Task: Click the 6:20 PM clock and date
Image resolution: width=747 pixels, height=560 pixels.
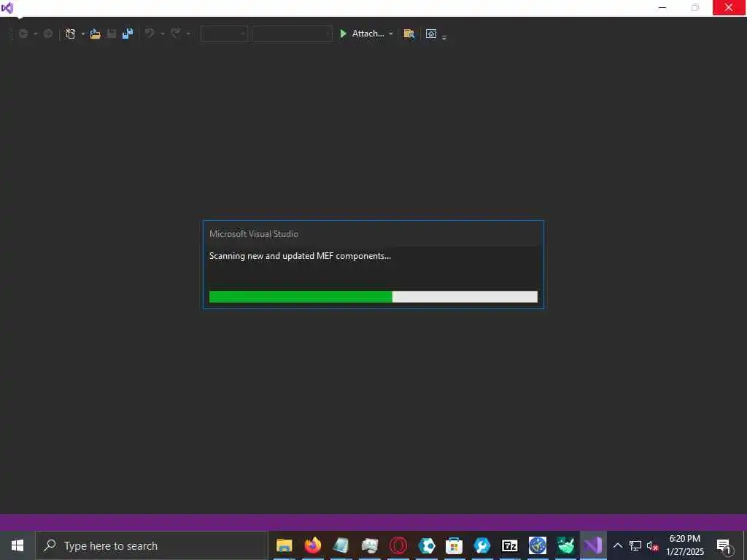Action: pyautogui.click(x=684, y=545)
